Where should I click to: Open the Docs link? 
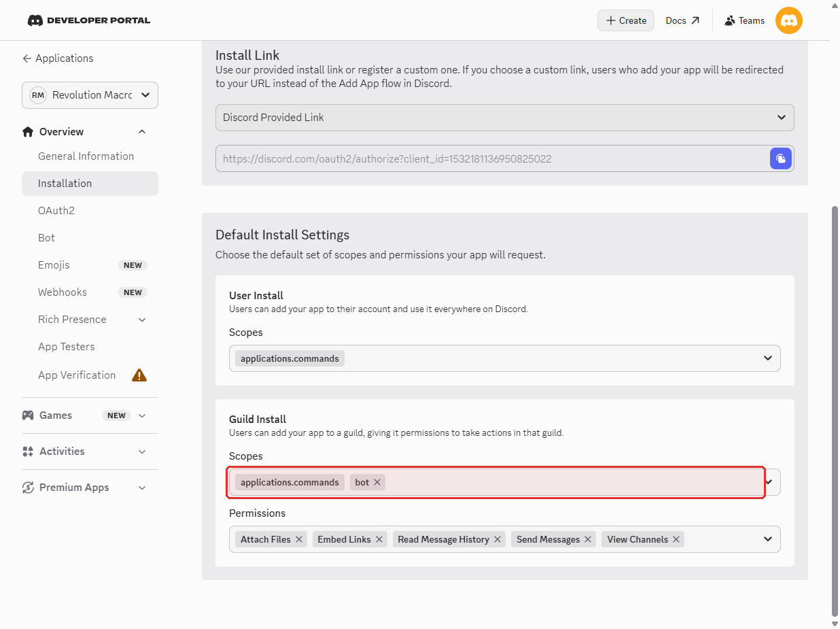(682, 20)
